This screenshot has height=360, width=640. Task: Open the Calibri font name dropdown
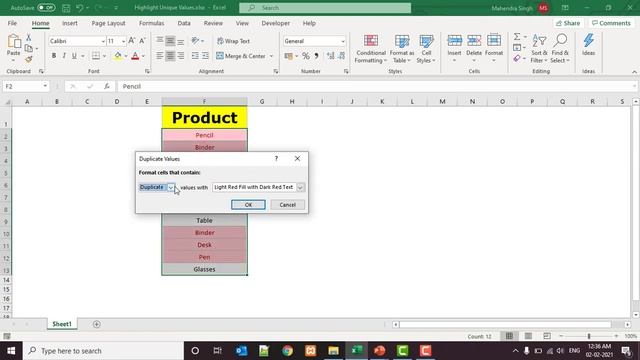(103, 41)
